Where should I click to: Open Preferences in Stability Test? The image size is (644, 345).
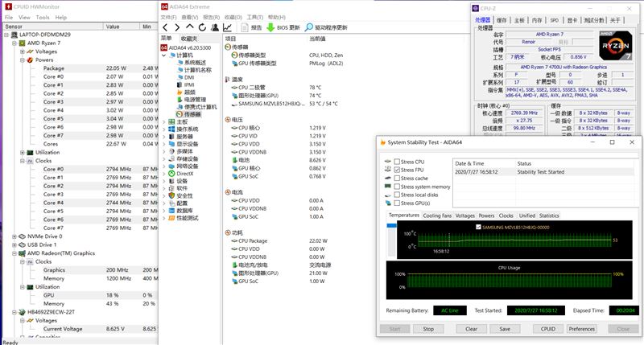pos(581,329)
